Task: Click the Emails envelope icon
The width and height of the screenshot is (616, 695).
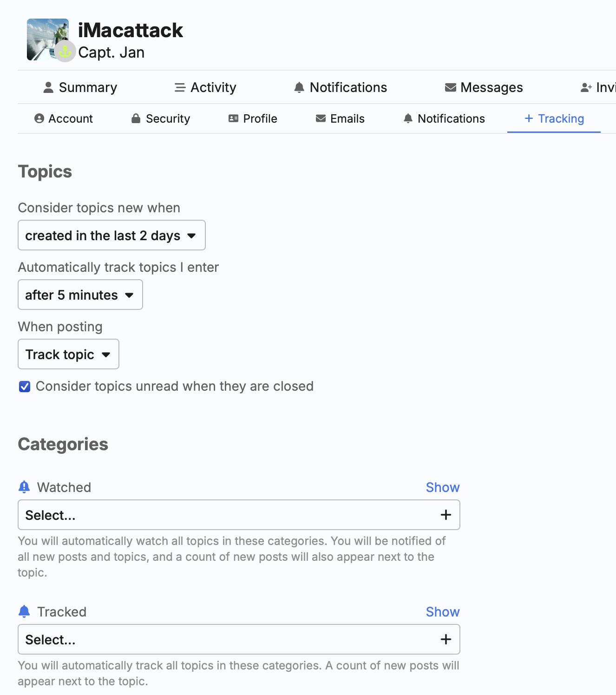Action: coord(321,118)
